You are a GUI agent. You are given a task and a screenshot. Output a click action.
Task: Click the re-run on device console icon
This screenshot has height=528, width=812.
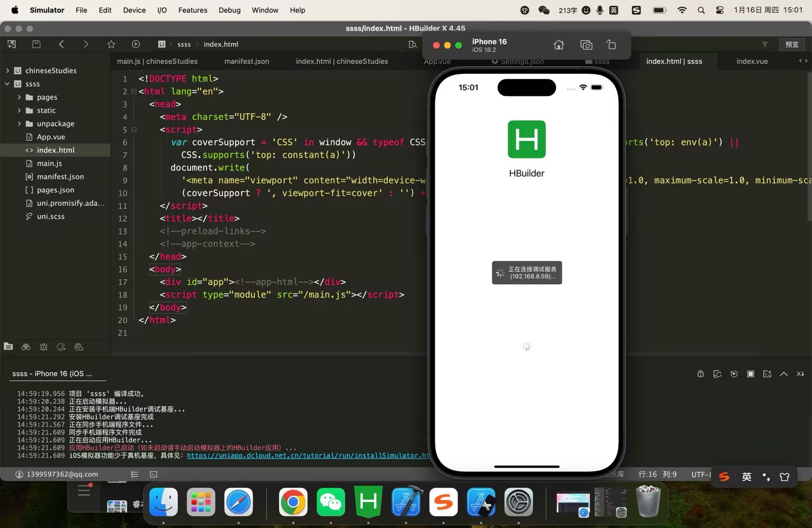(717, 374)
